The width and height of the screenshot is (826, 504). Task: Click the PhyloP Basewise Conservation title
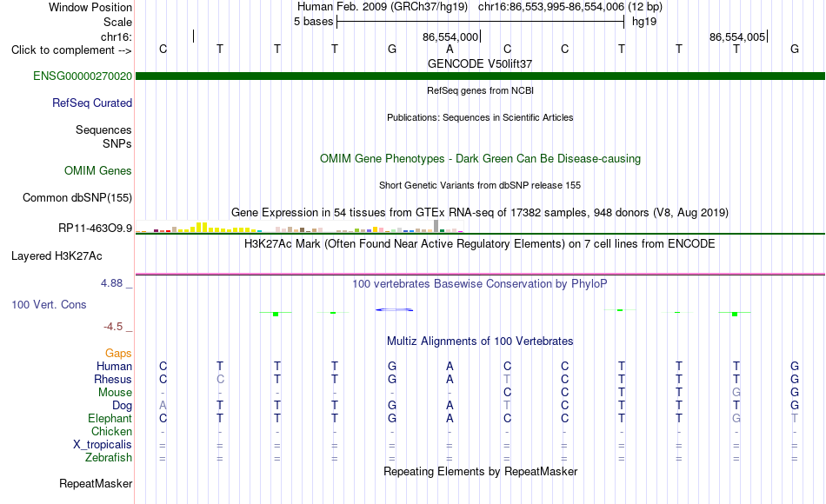(x=480, y=284)
